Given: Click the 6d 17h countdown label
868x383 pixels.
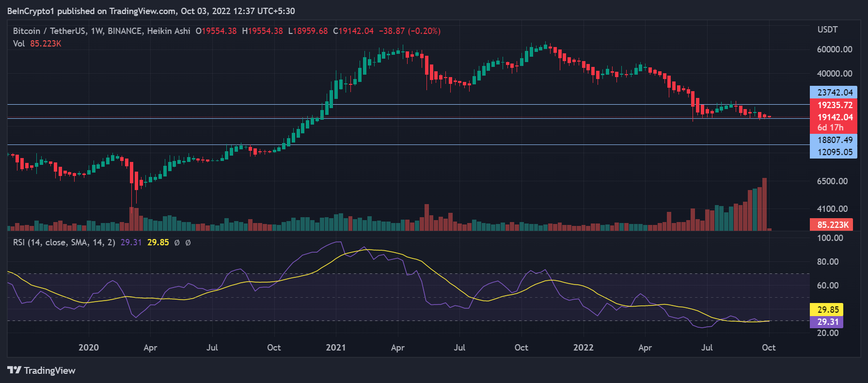Looking at the screenshot, I should pos(830,128).
